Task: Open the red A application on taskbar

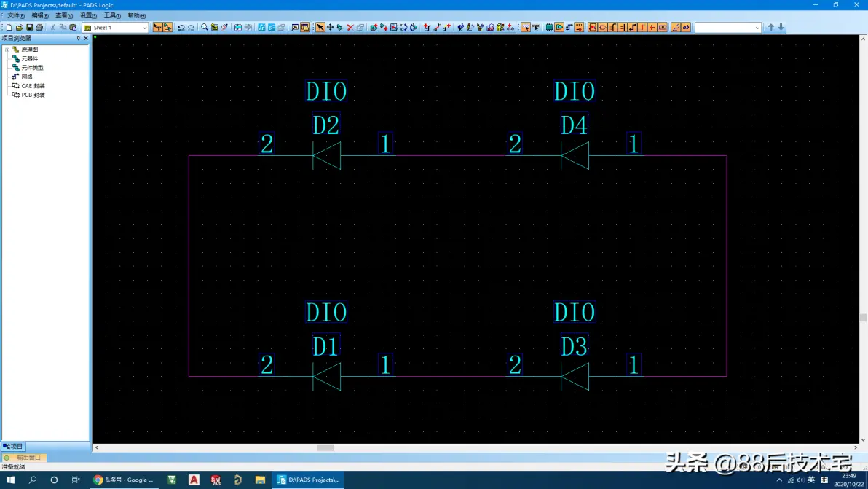Action: [194, 480]
